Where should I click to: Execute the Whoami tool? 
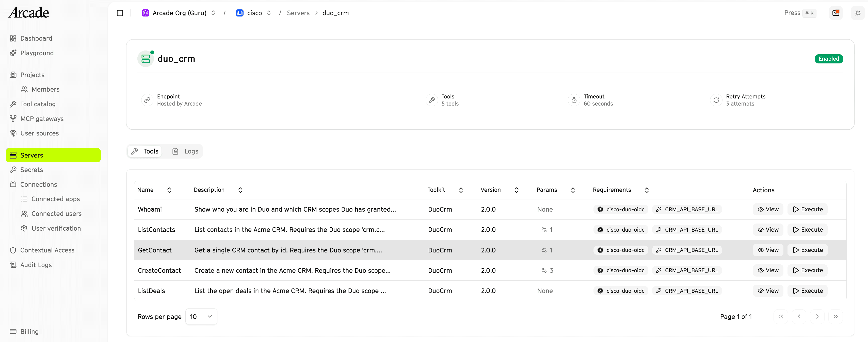pyautogui.click(x=807, y=209)
